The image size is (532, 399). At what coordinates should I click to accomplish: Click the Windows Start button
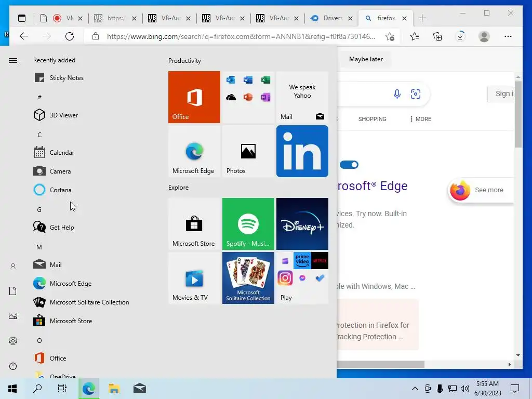12,389
